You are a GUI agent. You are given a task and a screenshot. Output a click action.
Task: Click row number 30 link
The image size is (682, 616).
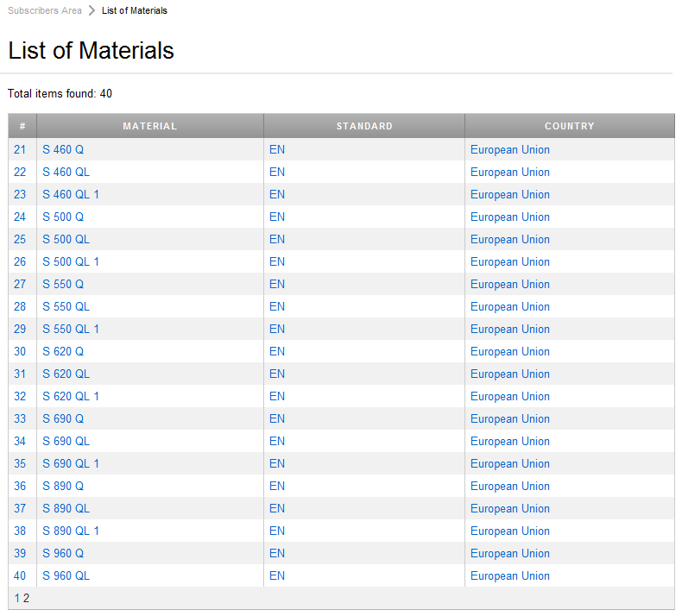(20, 351)
